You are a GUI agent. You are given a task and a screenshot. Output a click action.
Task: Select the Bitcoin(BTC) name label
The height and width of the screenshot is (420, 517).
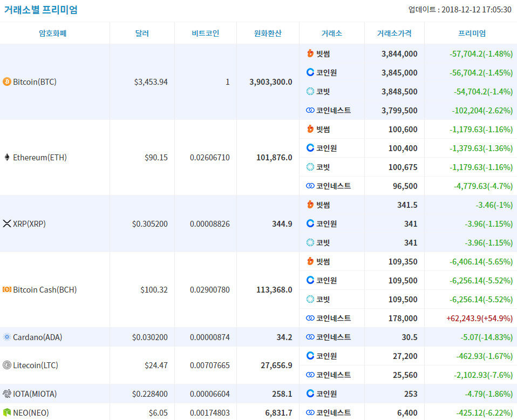pyautogui.click(x=35, y=82)
